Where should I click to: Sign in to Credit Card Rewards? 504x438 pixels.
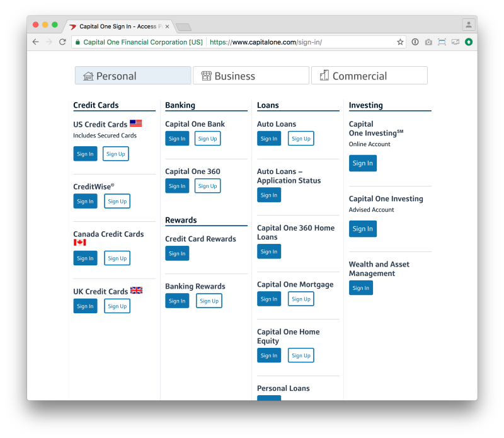tap(177, 253)
